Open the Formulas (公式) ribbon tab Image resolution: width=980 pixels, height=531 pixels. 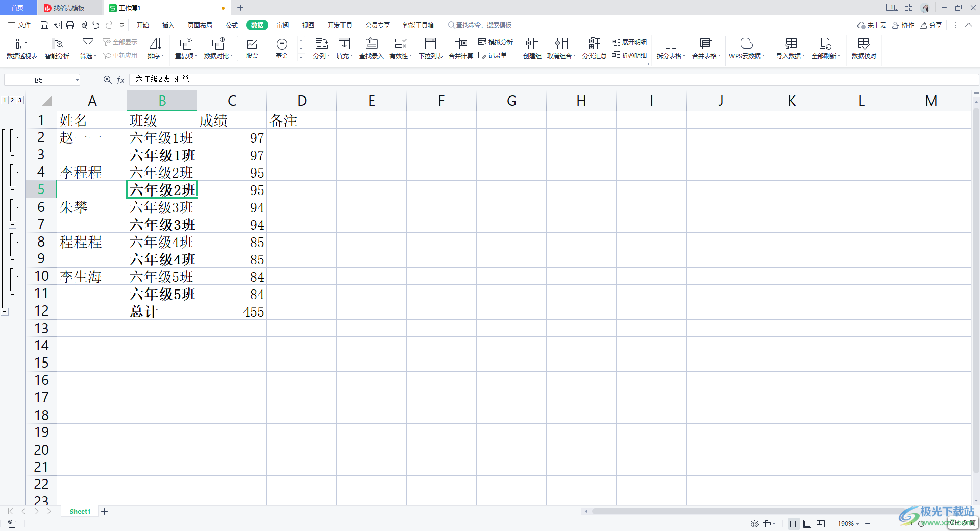point(232,25)
